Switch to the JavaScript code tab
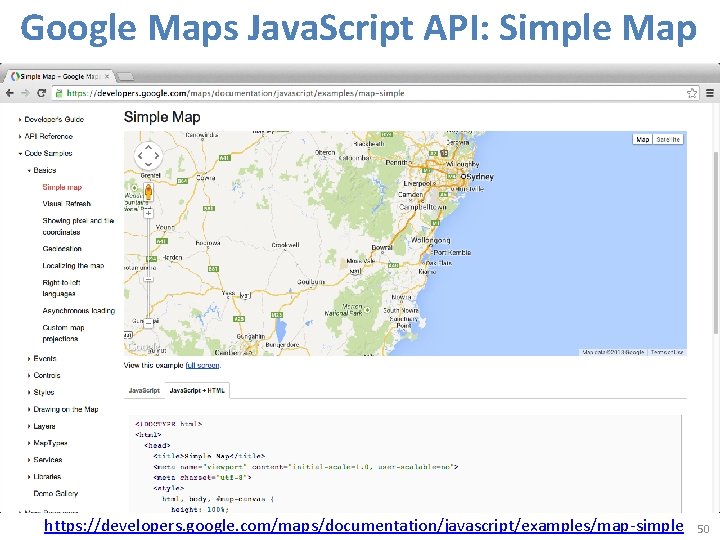Viewport: 720px width, 540px height. pos(144,390)
